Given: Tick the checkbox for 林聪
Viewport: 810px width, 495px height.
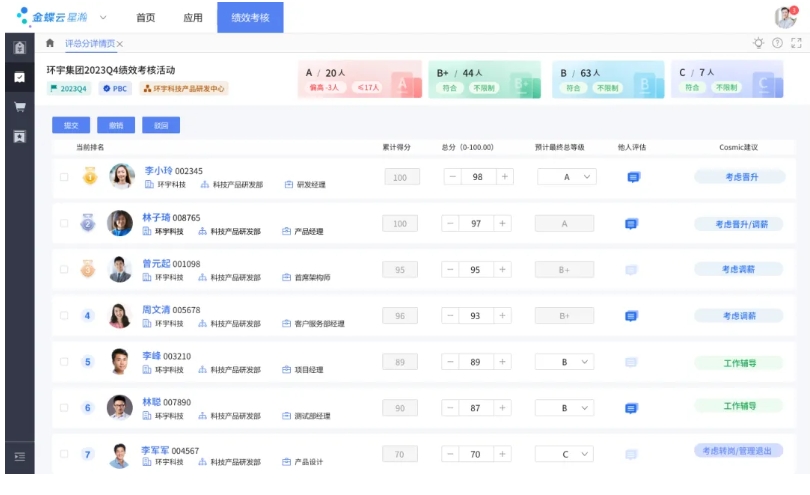Looking at the screenshot, I should pyautogui.click(x=64, y=408).
